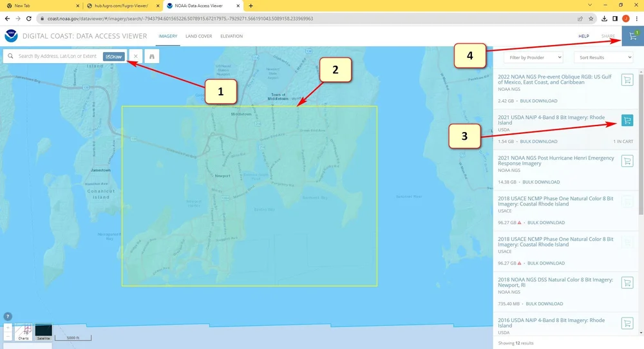The width and height of the screenshot is (644, 349).
Task: Zoom in on the map
Action: [8, 328]
